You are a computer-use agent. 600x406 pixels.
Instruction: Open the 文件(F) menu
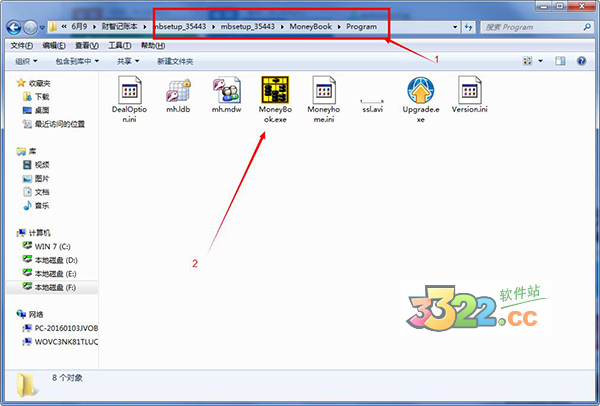click(21, 46)
